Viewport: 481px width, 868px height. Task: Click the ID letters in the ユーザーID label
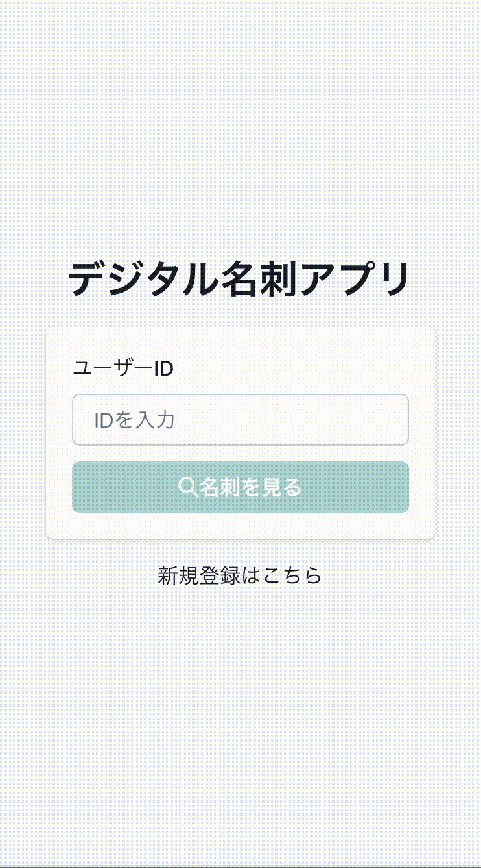pos(163,368)
